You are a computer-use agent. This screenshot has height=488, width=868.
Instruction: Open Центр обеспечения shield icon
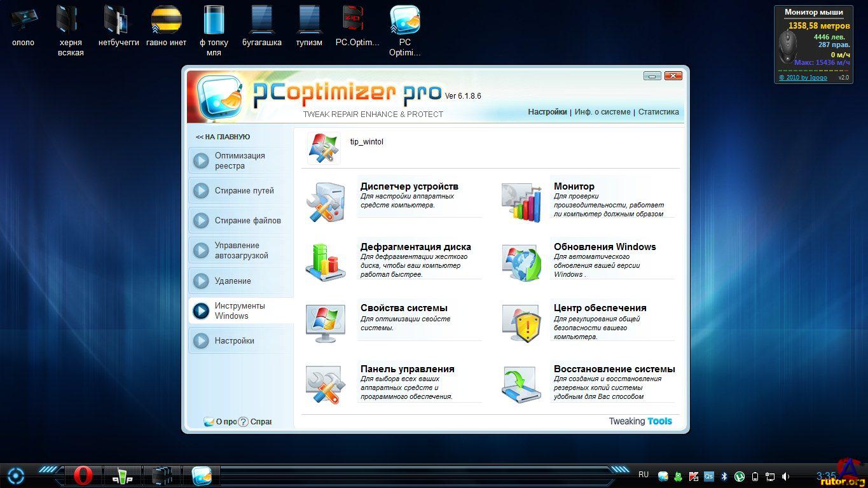(521, 323)
